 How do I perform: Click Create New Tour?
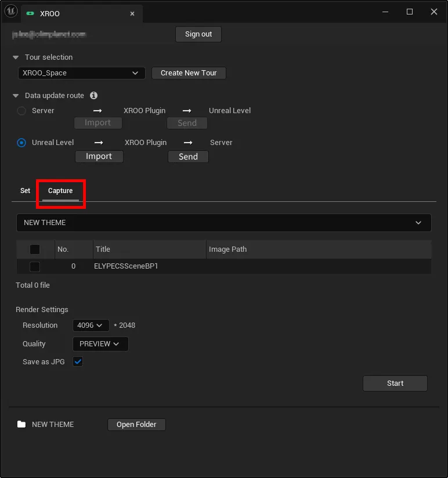(x=189, y=73)
